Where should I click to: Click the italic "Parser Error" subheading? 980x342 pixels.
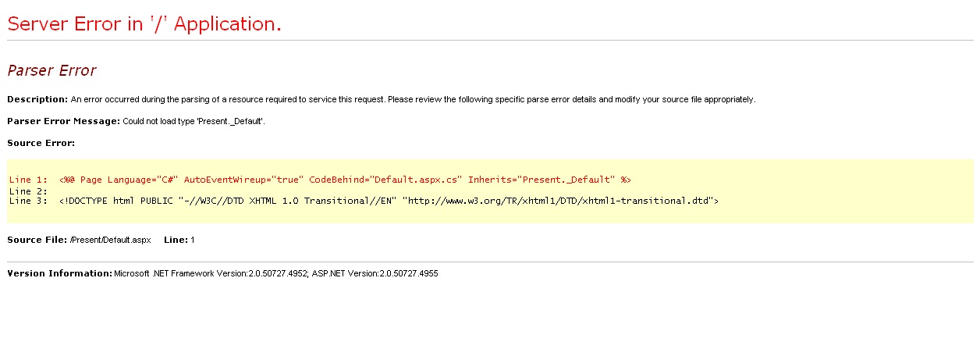(51, 70)
